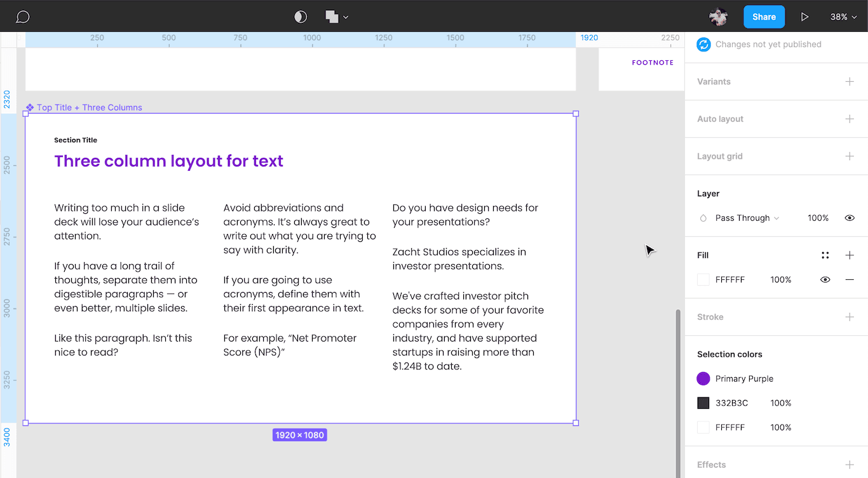Viewport: 868px width, 478px height.
Task: Click the Layout grid section header
Action: pos(719,156)
